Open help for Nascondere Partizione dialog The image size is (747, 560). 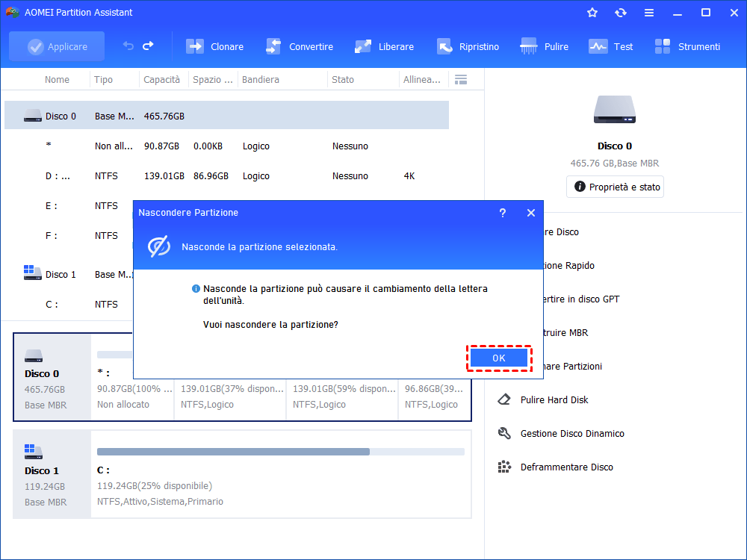(x=503, y=213)
